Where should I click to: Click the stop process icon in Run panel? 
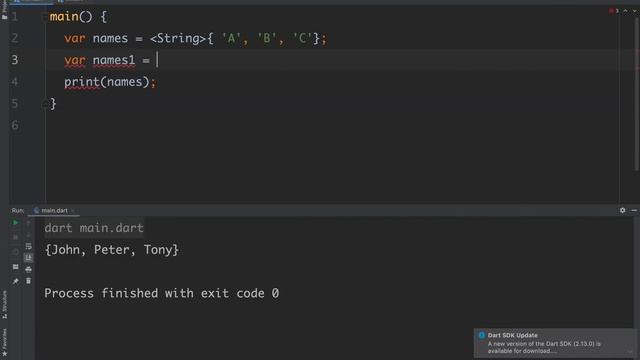(x=16, y=237)
